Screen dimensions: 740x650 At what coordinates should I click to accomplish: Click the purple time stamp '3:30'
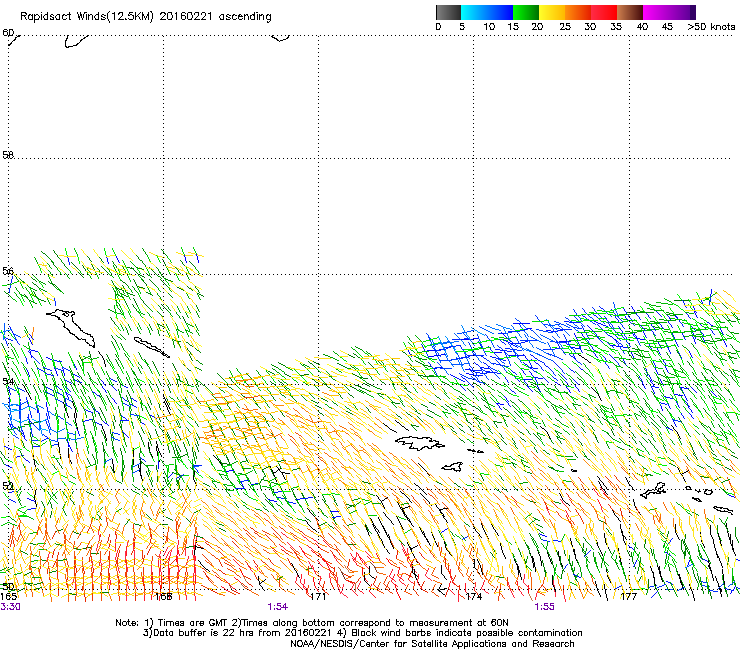pyautogui.click(x=10, y=607)
